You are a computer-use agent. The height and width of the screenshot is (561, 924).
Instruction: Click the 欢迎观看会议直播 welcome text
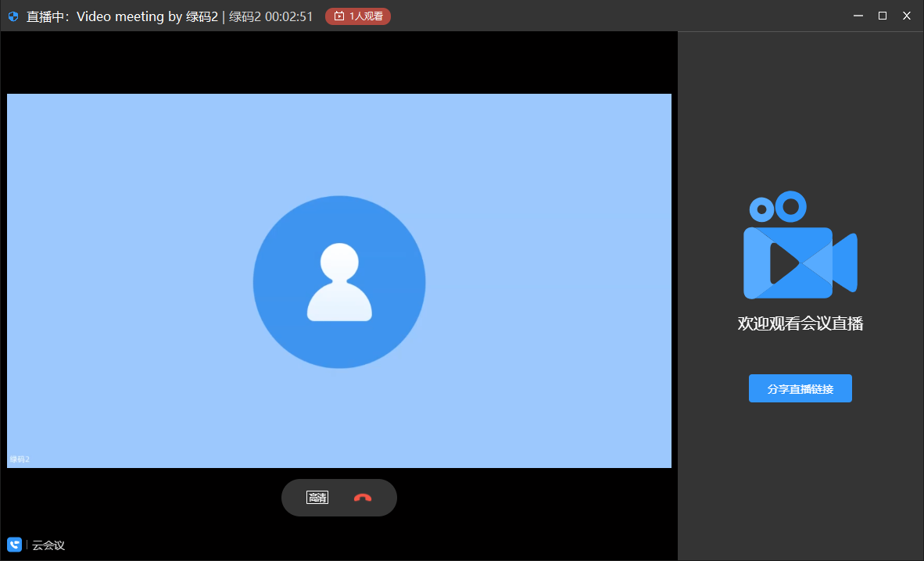(800, 323)
